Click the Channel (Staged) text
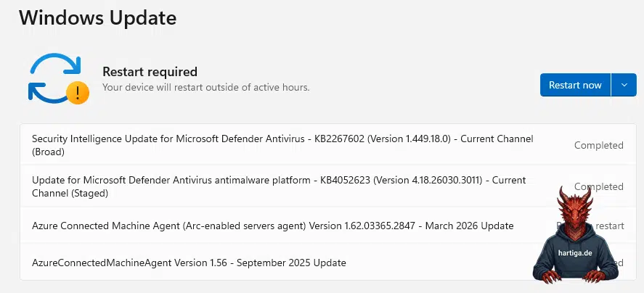The image size is (644, 293). pos(70,194)
